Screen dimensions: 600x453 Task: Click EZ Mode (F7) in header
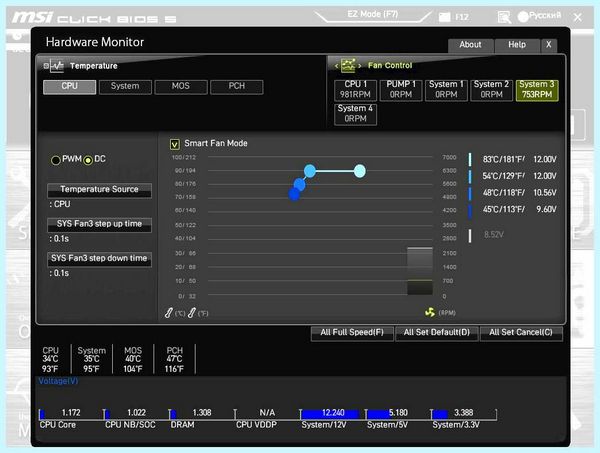coord(373,14)
